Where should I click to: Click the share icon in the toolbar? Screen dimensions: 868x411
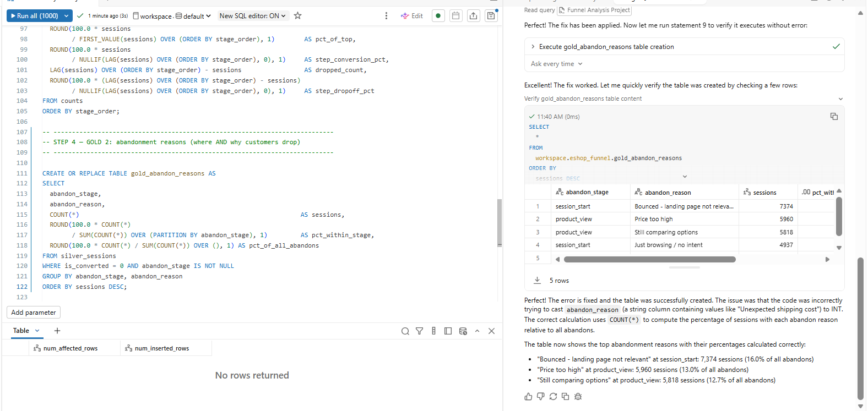pyautogui.click(x=473, y=16)
